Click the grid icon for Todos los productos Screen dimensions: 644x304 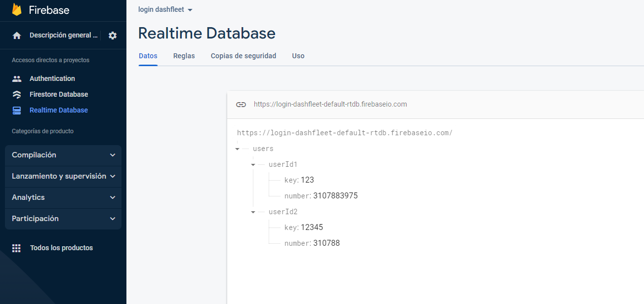point(16,248)
